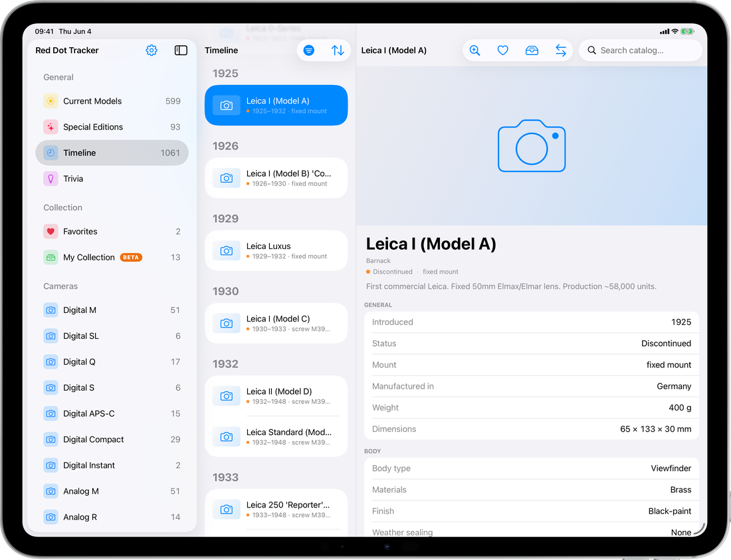Show Analog R cameras
This screenshot has height=560, width=731.
click(112, 517)
